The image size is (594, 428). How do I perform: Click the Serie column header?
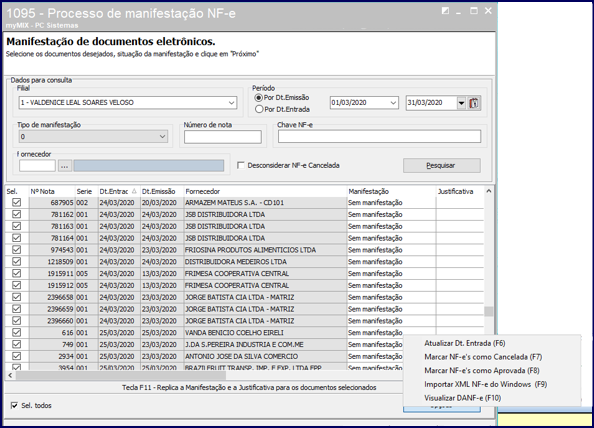point(86,191)
